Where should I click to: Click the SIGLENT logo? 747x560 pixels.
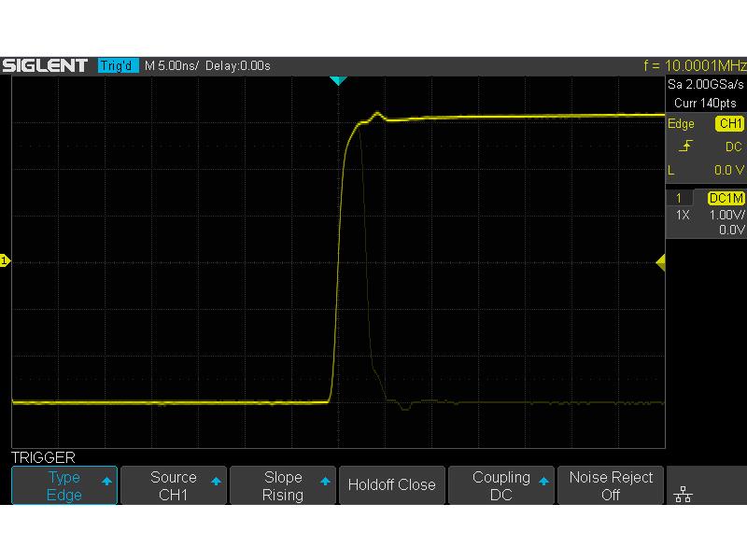(x=45, y=65)
